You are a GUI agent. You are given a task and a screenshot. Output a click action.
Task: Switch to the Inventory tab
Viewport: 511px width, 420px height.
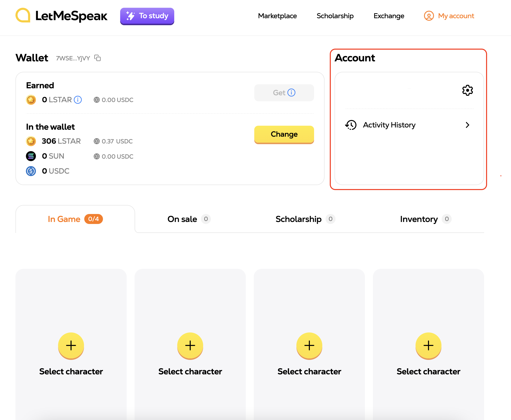(426, 219)
